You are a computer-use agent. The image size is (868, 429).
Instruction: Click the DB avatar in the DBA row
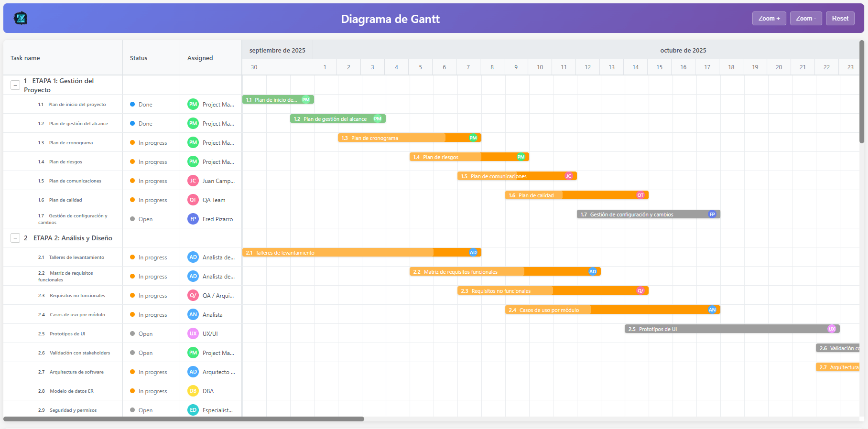click(193, 391)
